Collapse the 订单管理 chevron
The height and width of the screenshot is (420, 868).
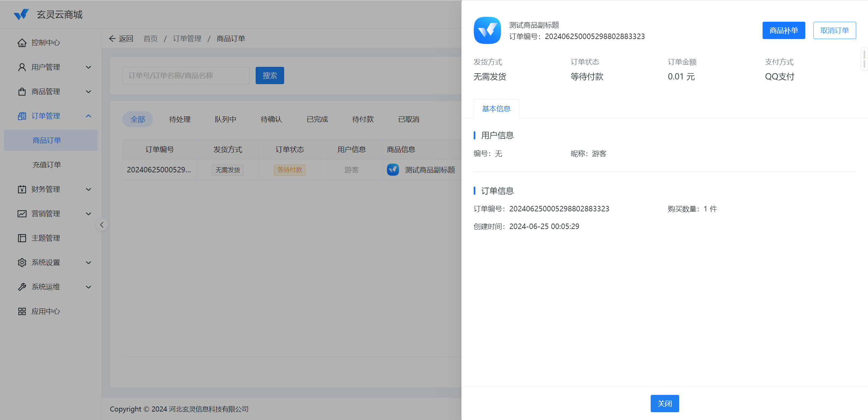88,116
